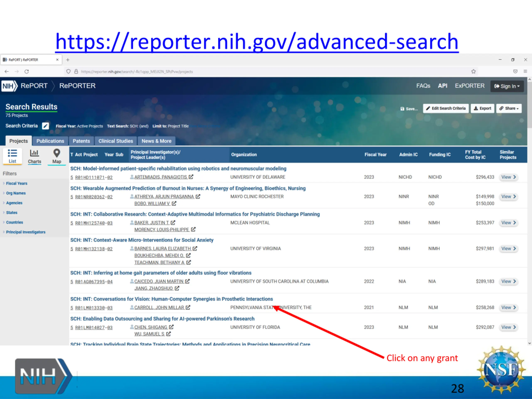Sort by the Organization column header

click(x=244, y=155)
